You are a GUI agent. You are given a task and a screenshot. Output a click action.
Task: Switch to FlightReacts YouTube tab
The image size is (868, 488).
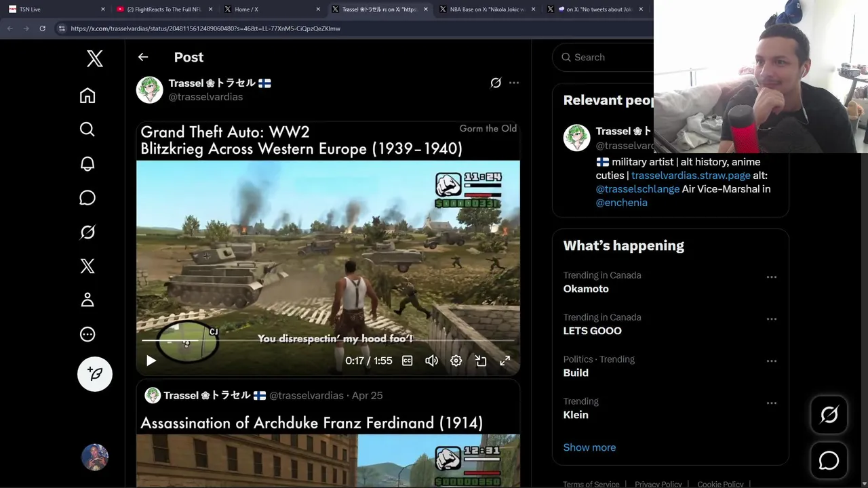[x=164, y=9]
